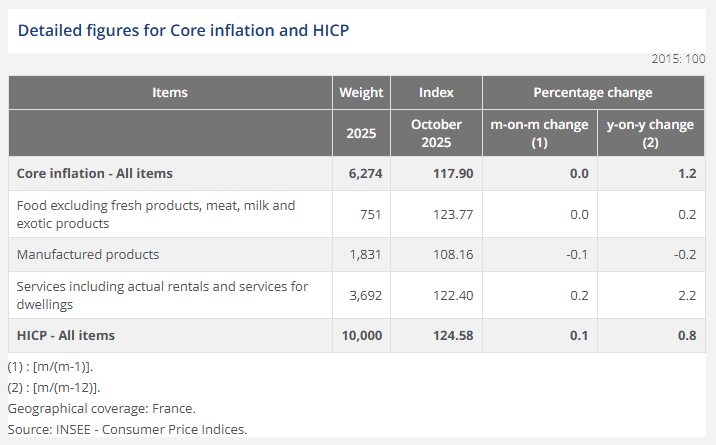
Task: Click the Index column header
Action: [x=436, y=93]
